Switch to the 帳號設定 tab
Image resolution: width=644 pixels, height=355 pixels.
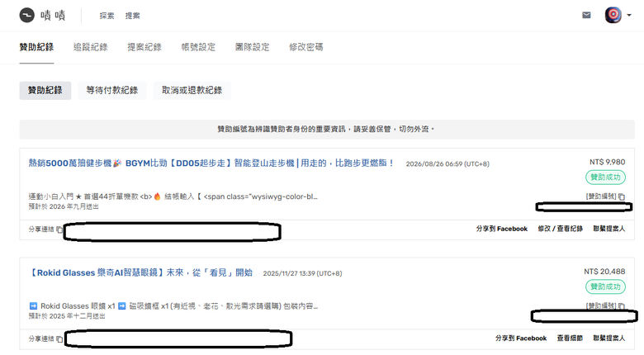[x=198, y=47]
